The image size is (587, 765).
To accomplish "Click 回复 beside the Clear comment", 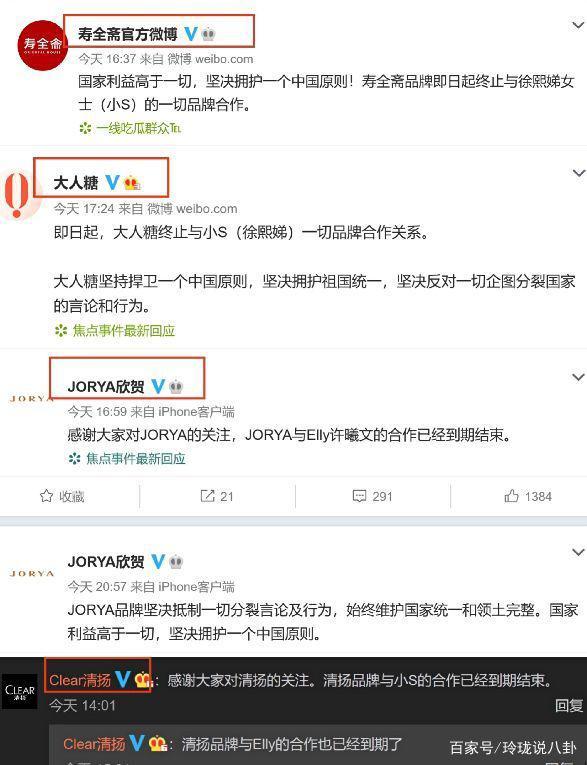I will 569,705.
